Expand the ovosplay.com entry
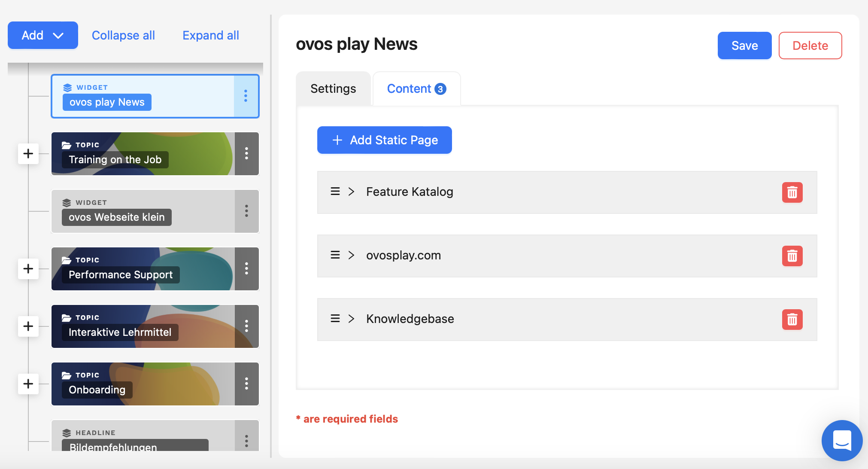868x469 pixels. (x=352, y=255)
